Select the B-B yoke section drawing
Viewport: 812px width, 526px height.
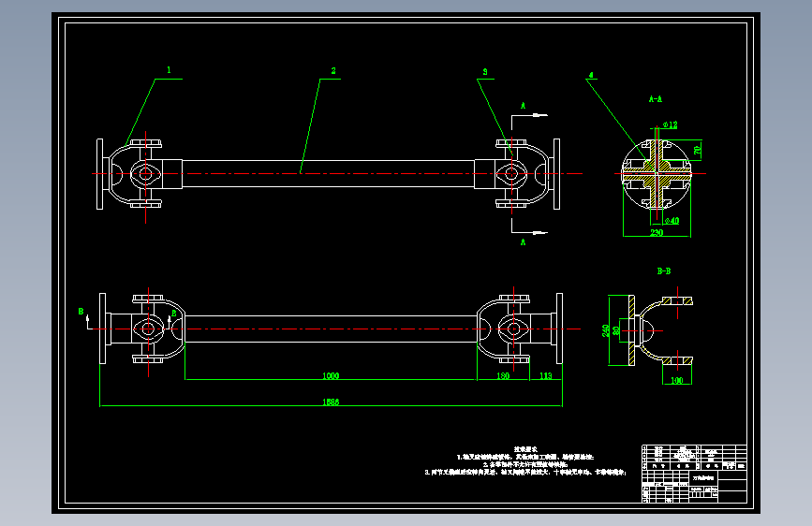tap(661, 330)
